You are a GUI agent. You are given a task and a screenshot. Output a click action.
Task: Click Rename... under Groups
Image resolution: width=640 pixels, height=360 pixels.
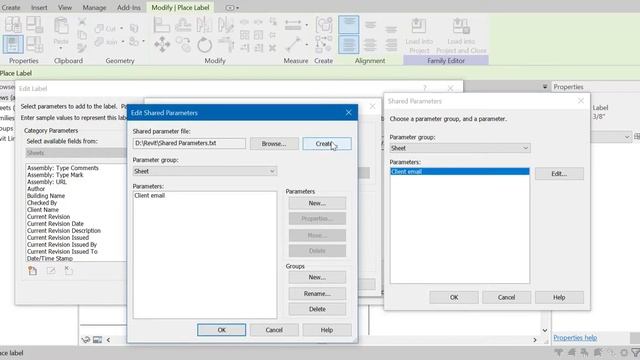pyautogui.click(x=317, y=293)
